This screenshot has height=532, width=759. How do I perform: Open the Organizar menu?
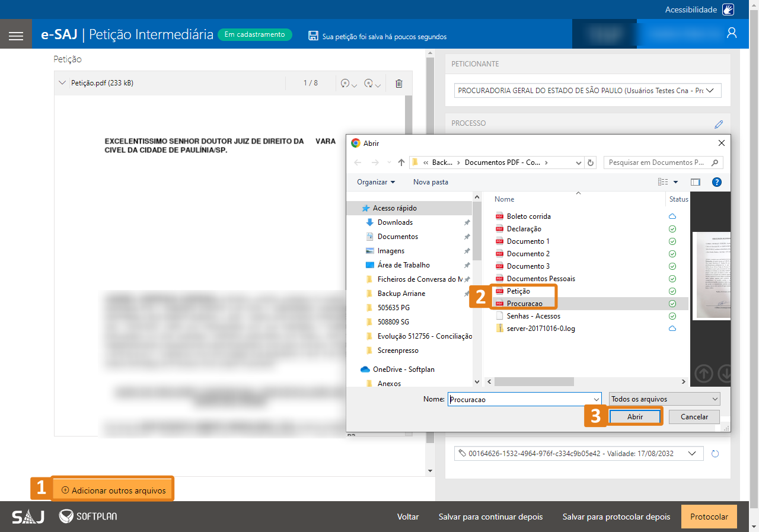click(x=376, y=182)
